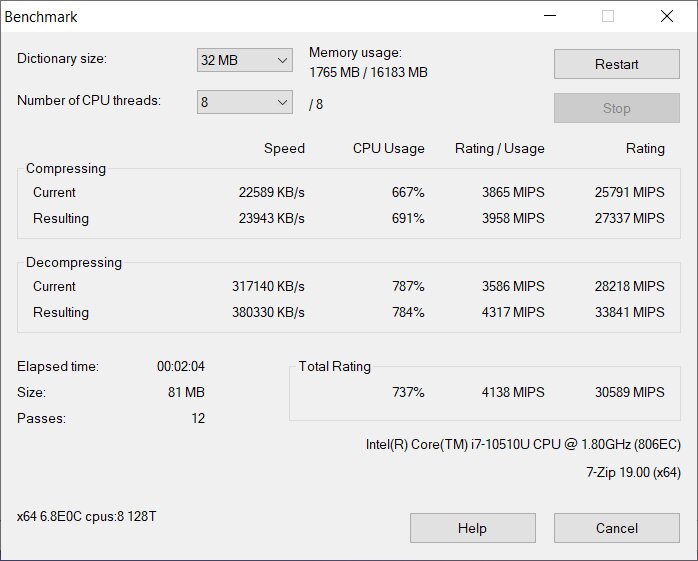Click the Memory usage 1765 MB / 16183 MB readout

tap(368, 72)
